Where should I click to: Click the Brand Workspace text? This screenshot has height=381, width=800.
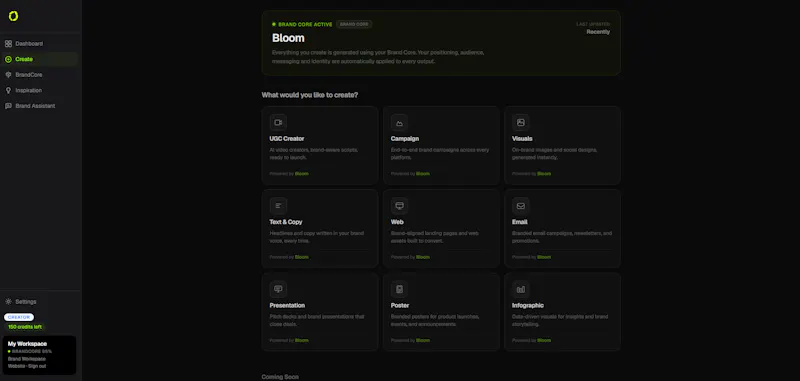tap(27, 359)
